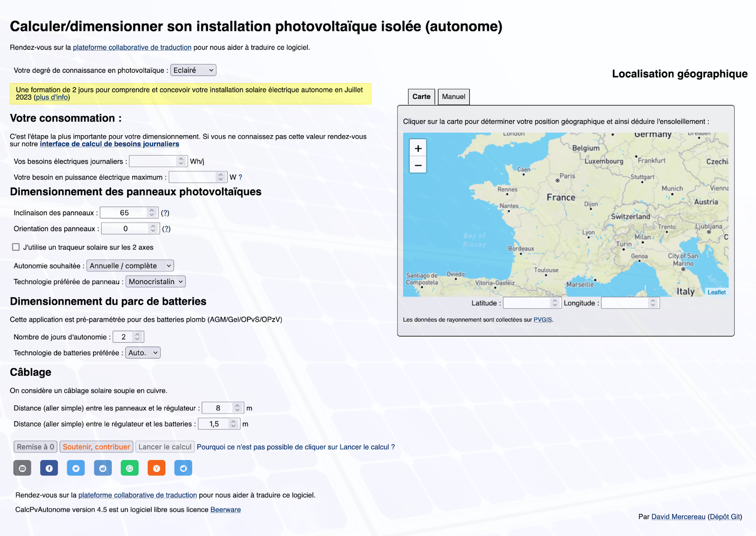The width and height of the screenshot is (756, 536).
Task: Share on Diaspora
Action: pos(103,468)
